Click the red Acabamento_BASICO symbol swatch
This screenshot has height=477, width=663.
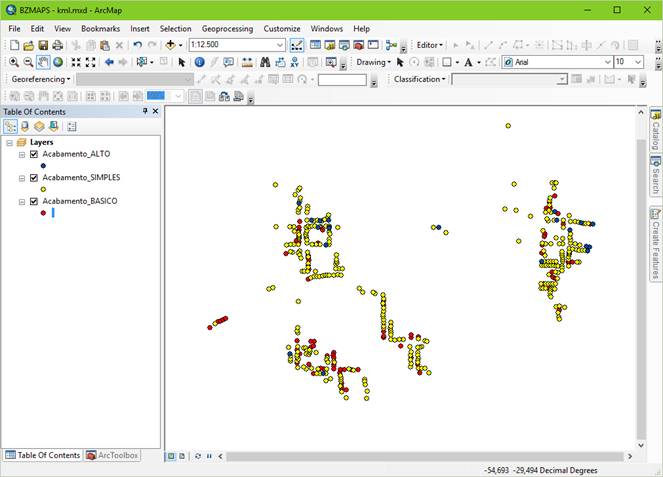click(x=43, y=213)
